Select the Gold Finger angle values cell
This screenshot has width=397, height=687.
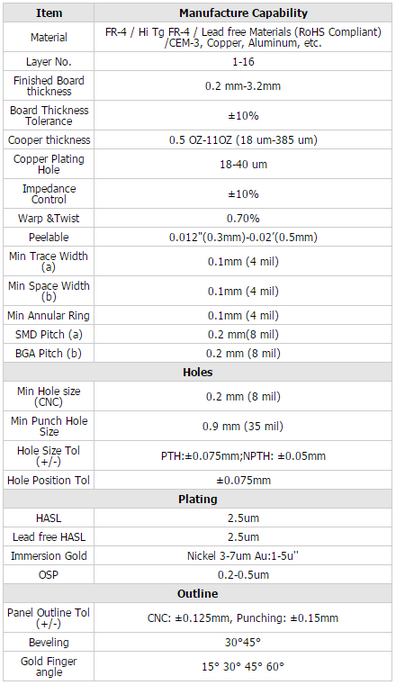243,667
